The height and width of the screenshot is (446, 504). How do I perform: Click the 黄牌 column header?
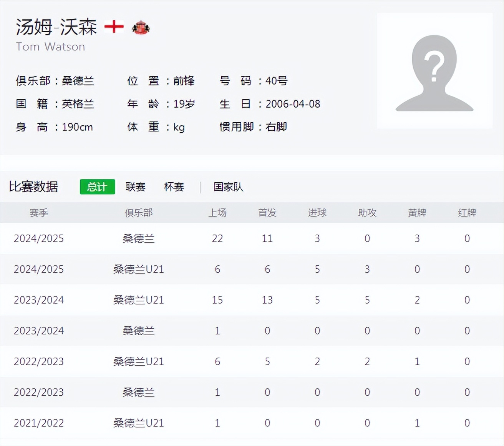[417, 213]
